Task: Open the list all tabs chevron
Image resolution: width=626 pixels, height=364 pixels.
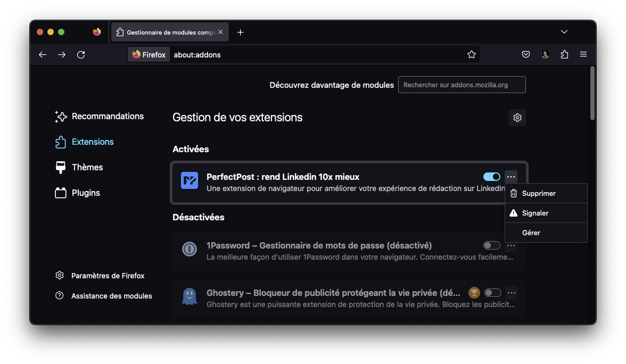Action: (564, 32)
